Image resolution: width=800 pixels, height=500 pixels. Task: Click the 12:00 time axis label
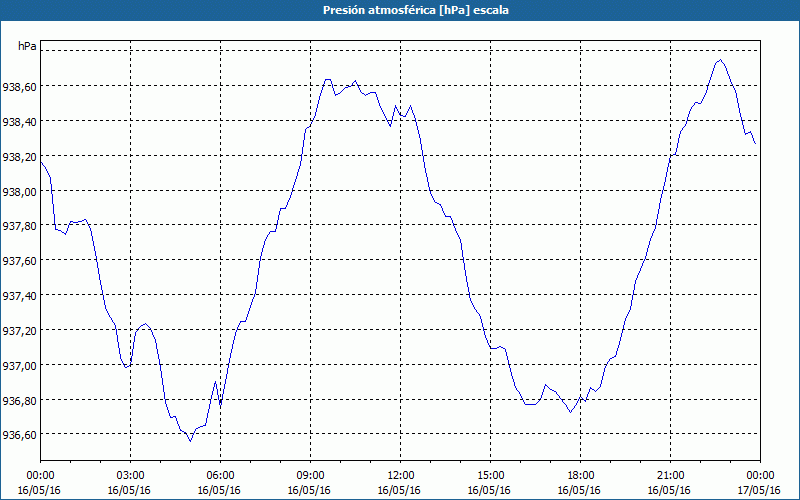point(400,476)
